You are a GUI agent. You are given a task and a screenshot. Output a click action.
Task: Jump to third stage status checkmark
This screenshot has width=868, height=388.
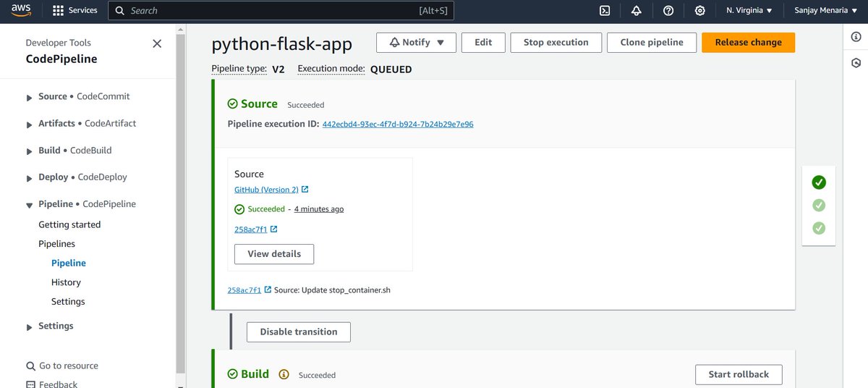point(819,228)
